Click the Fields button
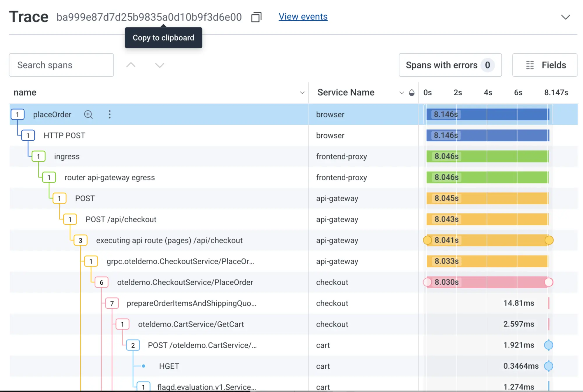 pyautogui.click(x=544, y=65)
